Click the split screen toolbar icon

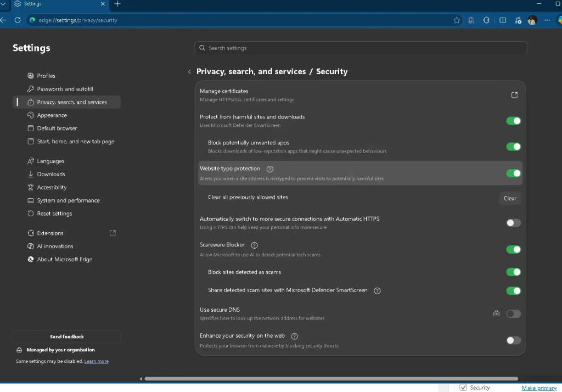coord(503,20)
